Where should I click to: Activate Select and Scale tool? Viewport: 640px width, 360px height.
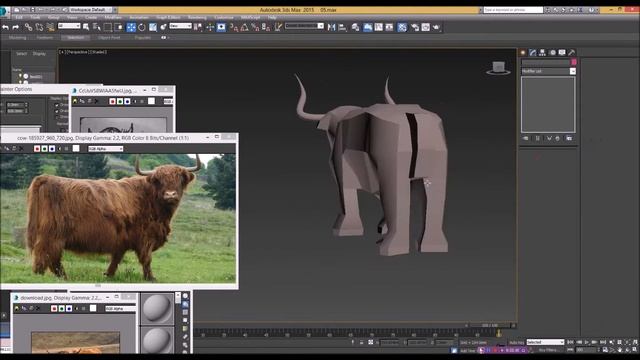pyautogui.click(x=153, y=27)
